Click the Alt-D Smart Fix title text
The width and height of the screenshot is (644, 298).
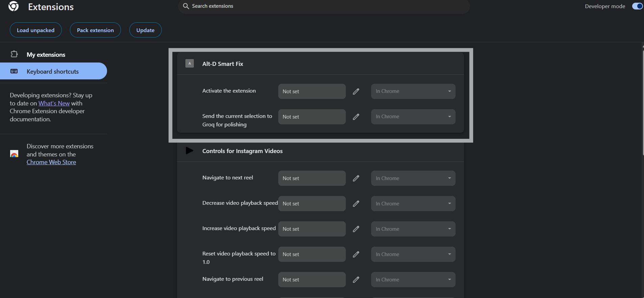pos(223,64)
